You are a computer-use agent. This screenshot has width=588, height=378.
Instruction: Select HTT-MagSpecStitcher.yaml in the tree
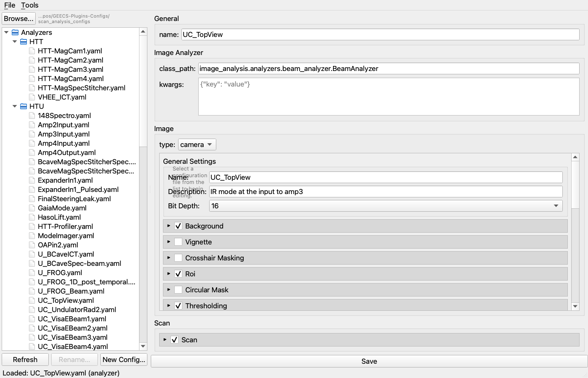(81, 88)
